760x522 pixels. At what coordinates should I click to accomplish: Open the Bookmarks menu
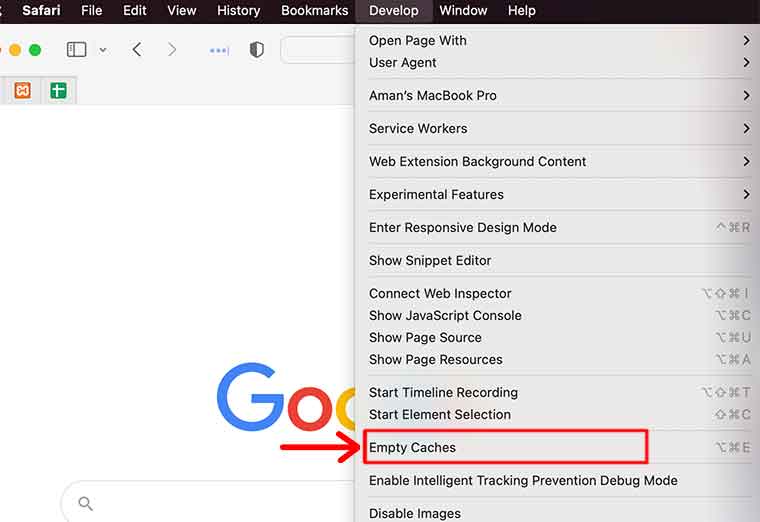point(314,11)
